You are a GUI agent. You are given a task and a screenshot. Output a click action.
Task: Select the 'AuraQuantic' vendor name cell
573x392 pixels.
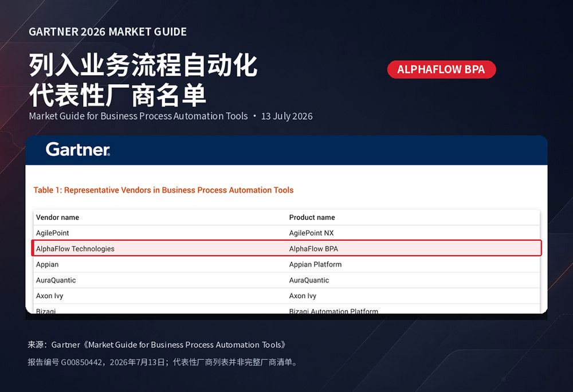[x=56, y=280]
